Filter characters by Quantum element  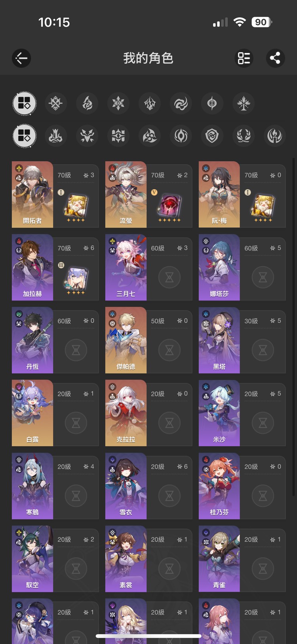pyautogui.click(x=212, y=104)
